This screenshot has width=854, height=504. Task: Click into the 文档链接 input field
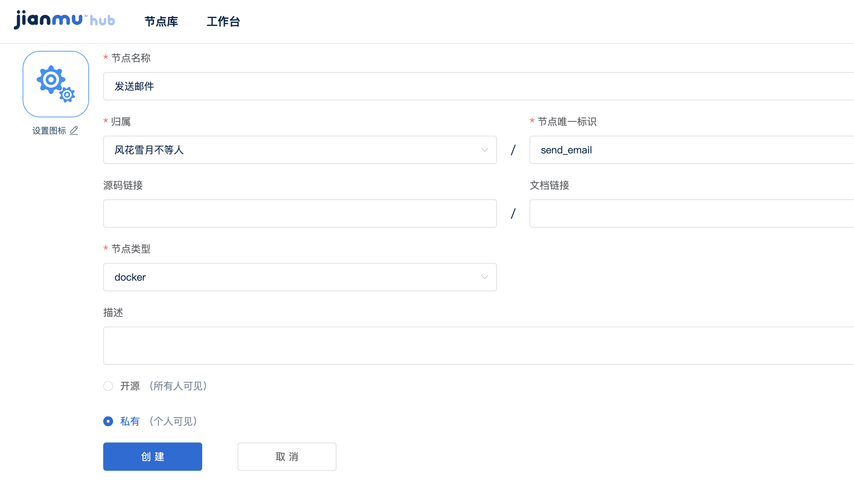(x=692, y=213)
